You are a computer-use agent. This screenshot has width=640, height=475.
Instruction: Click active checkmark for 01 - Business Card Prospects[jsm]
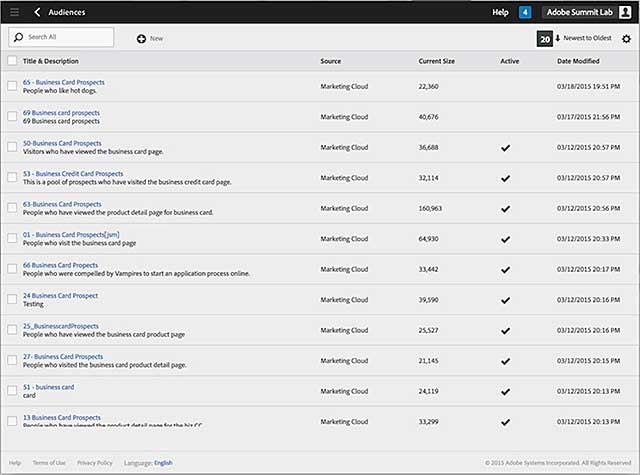coord(505,239)
